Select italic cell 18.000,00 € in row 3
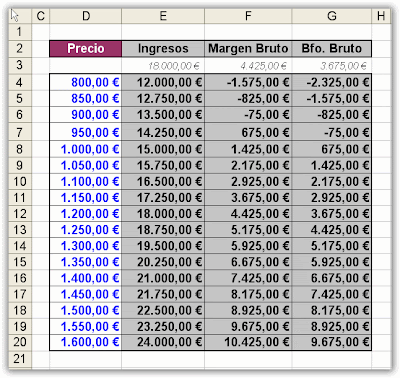The height and width of the screenshot is (378, 400). [163, 65]
